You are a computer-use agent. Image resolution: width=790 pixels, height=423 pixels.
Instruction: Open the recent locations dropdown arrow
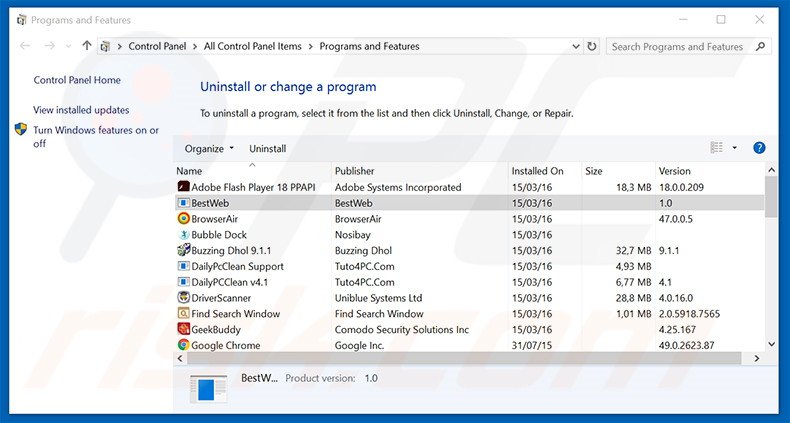tap(68, 46)
